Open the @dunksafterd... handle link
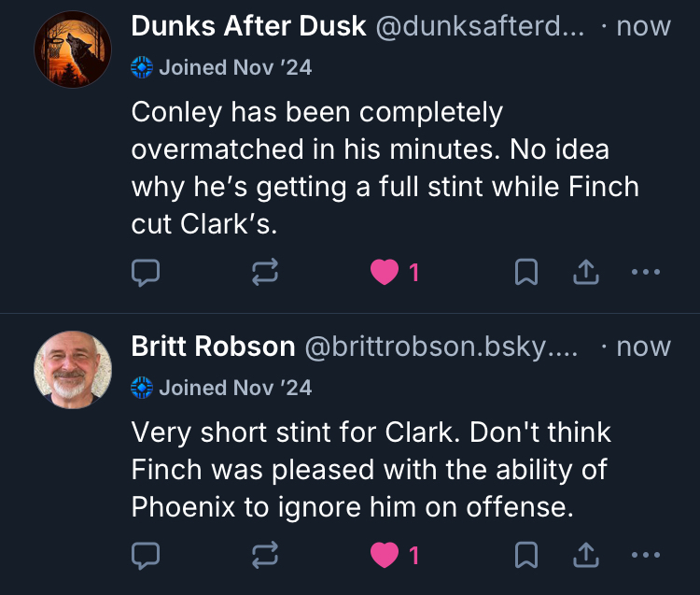Image resolution: width=700 pixels, height=595 pixels. [x=480, y=26]
